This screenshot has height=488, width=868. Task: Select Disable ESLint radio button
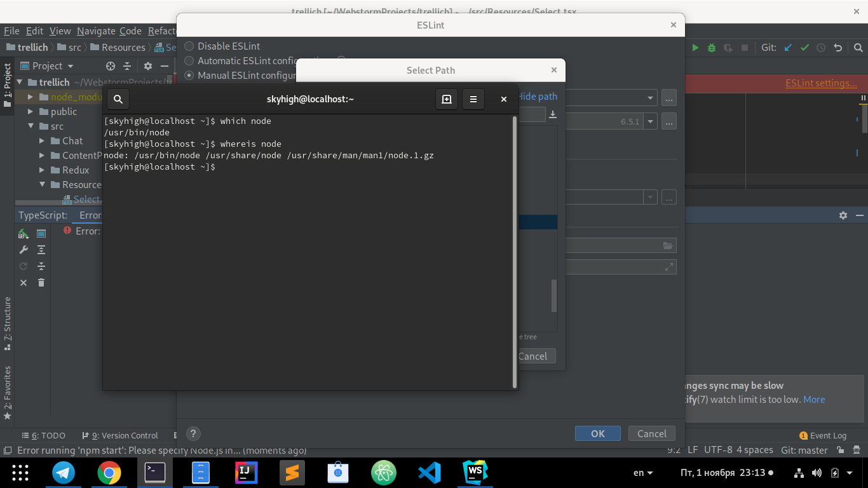[189, 46]
